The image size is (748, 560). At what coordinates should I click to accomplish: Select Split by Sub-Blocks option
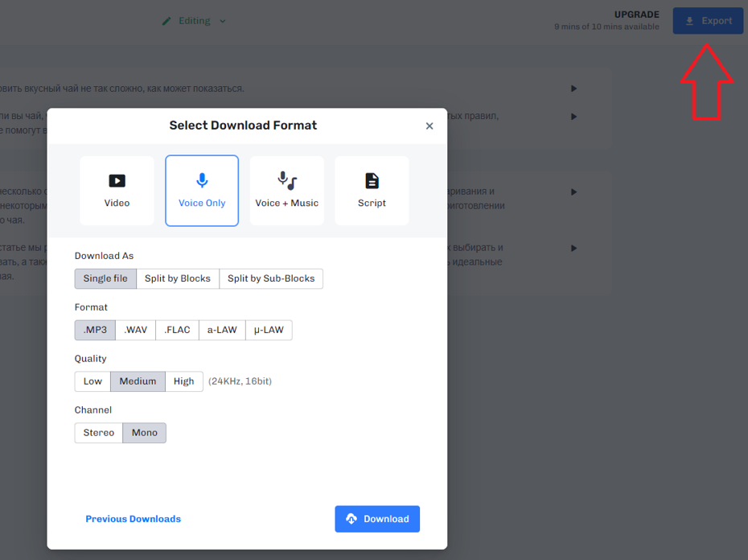(x=271, y=279)
